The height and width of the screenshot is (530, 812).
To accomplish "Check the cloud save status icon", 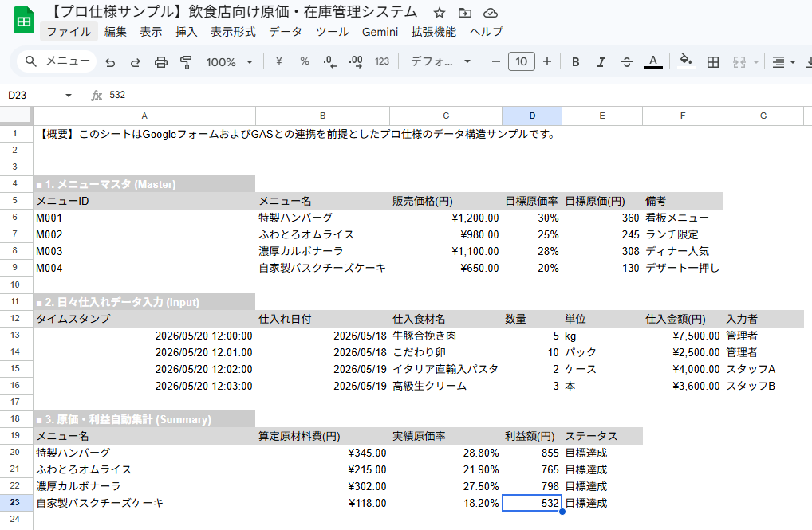I will click(490, 13).
